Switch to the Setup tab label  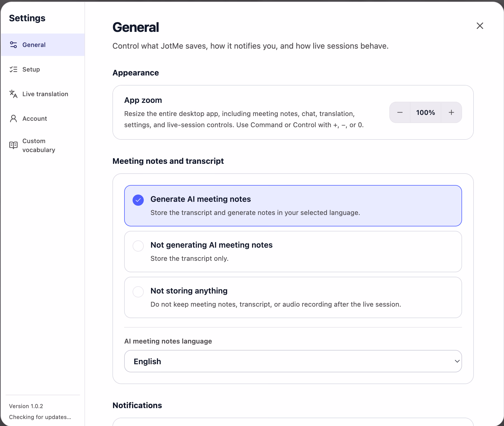(31, 69)
